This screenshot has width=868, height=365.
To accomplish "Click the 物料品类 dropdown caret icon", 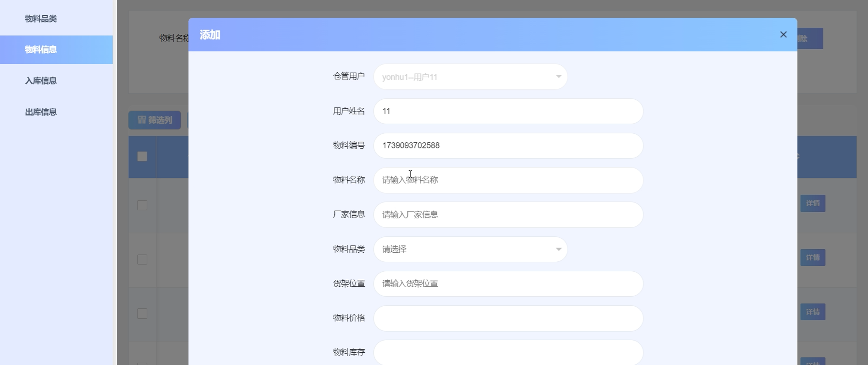I will tap(558, 249).
